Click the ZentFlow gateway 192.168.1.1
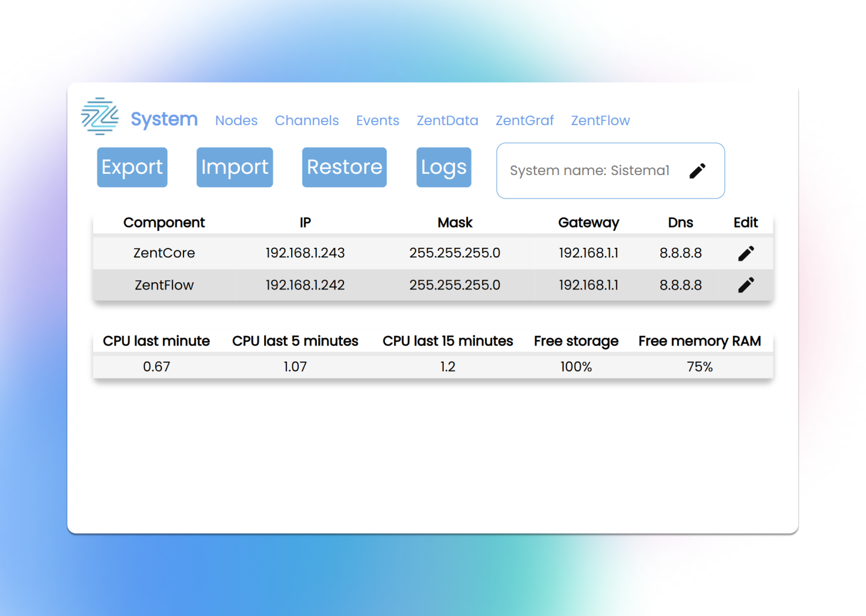866x616 pixels. click(589, 285)
